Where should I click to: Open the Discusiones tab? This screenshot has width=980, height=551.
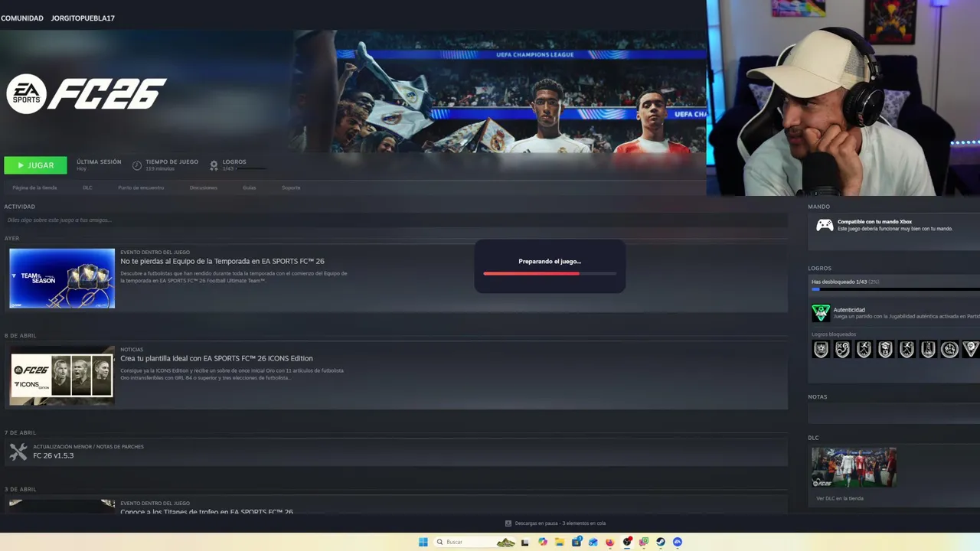[x=204, y=187]
